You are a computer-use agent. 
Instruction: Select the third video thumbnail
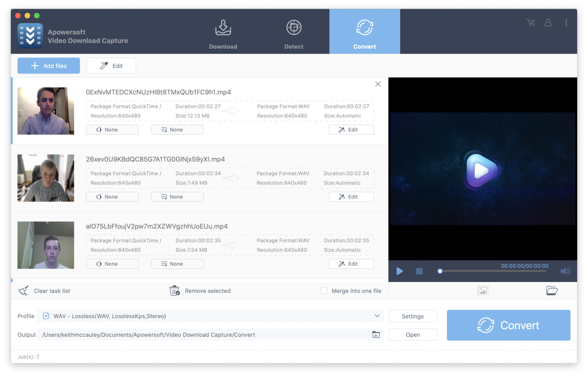[46, 245]
